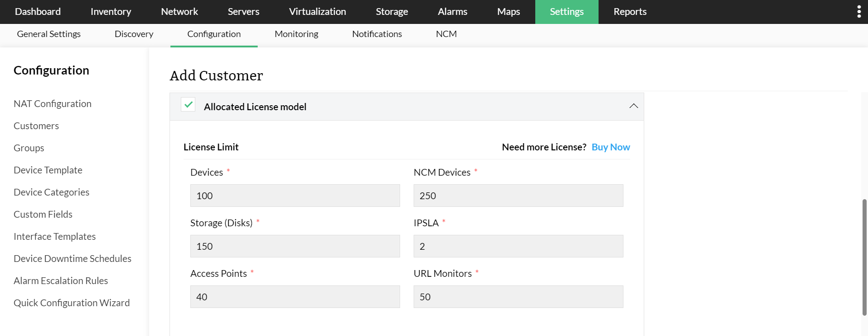Edit the Access Points field
868x336 pixels.
295,297
